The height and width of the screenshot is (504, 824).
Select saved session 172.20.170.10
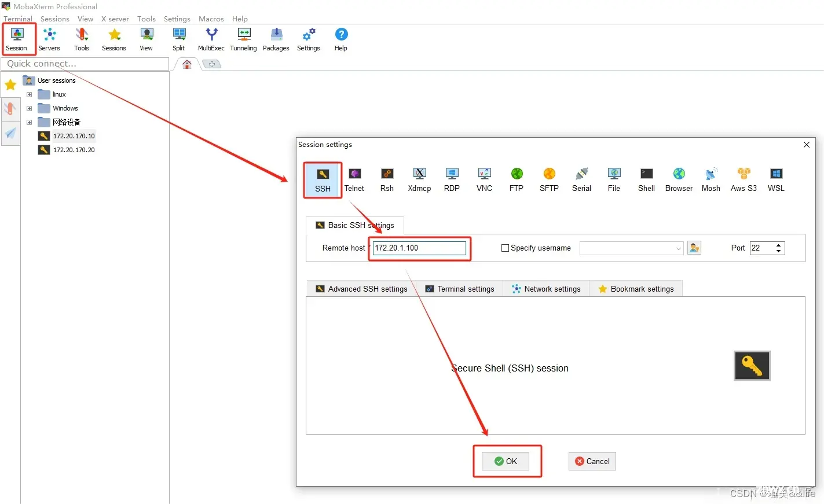pos(67,136)
